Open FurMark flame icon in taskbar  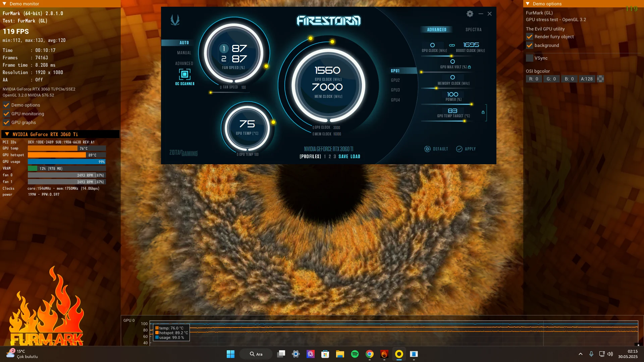click(x=384, y=354)
